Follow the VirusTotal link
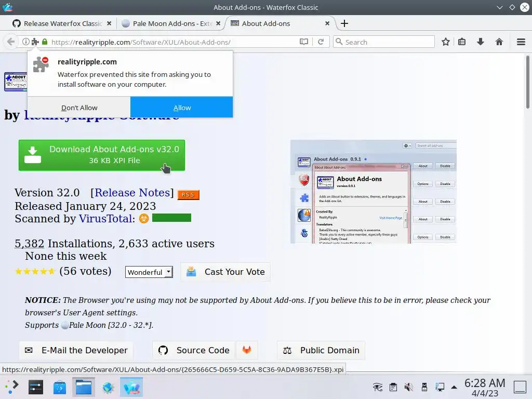The width and height of the screenshot is (532, 399). [x=107, y=219]
